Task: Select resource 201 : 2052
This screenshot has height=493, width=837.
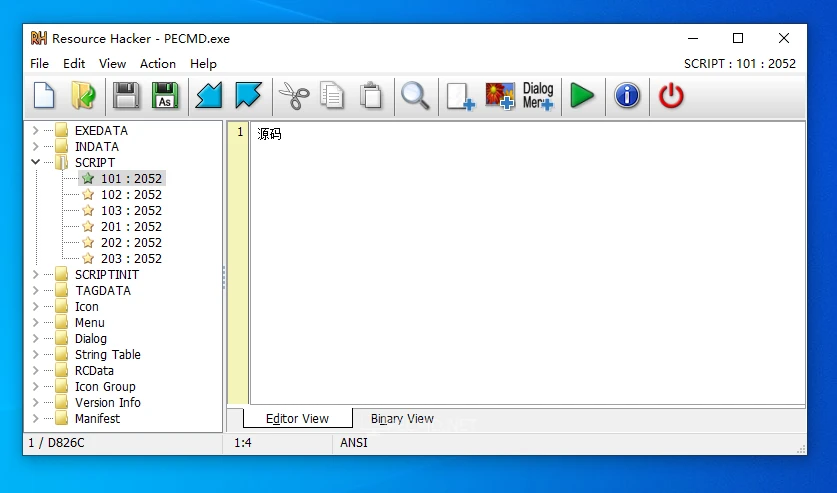Action: tap(131, 226)
